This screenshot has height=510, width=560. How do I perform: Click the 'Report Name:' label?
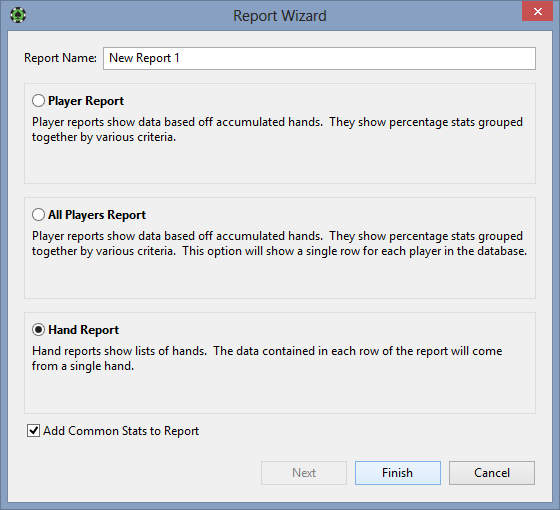tap(60, 58)
